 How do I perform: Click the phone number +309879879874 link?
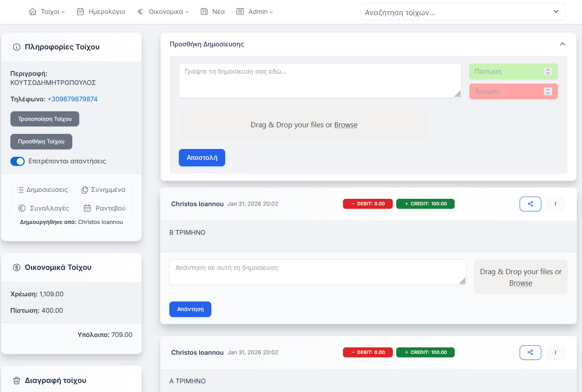[72, 99]
